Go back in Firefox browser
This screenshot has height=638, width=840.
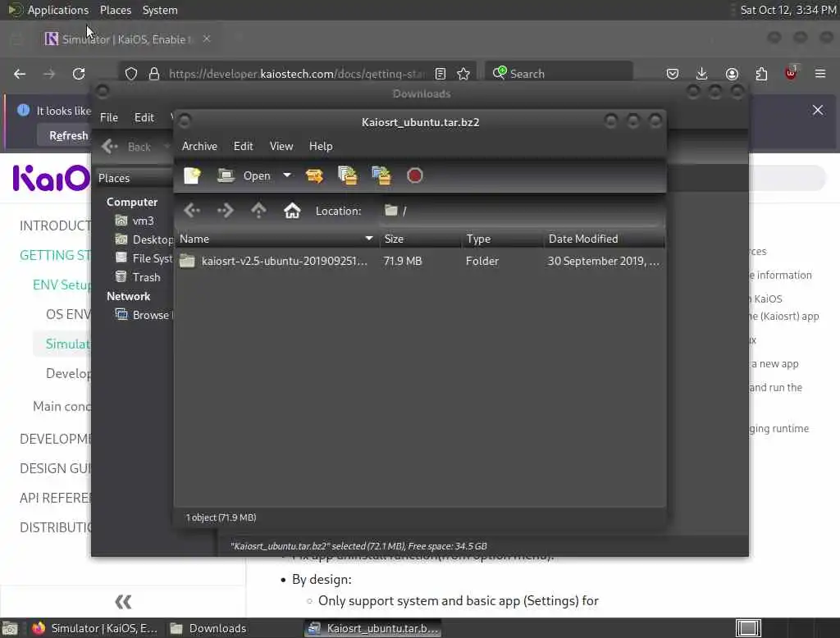tap(20, 74)
